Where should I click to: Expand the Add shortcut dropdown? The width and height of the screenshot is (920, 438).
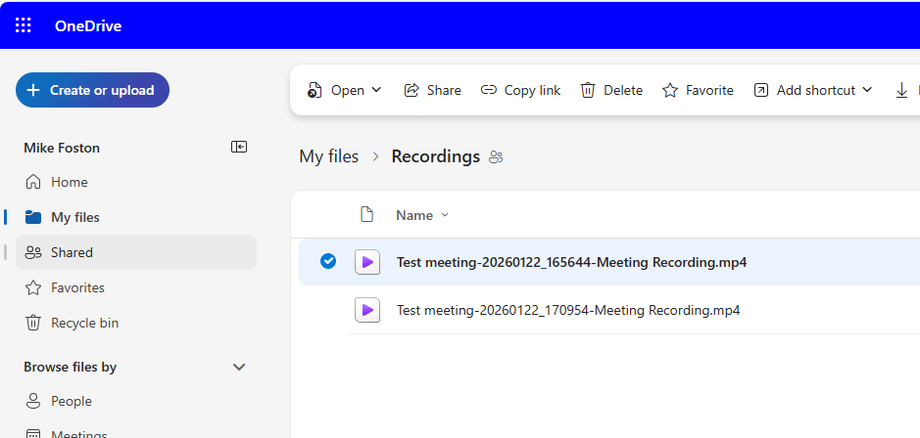coord(866,90)
